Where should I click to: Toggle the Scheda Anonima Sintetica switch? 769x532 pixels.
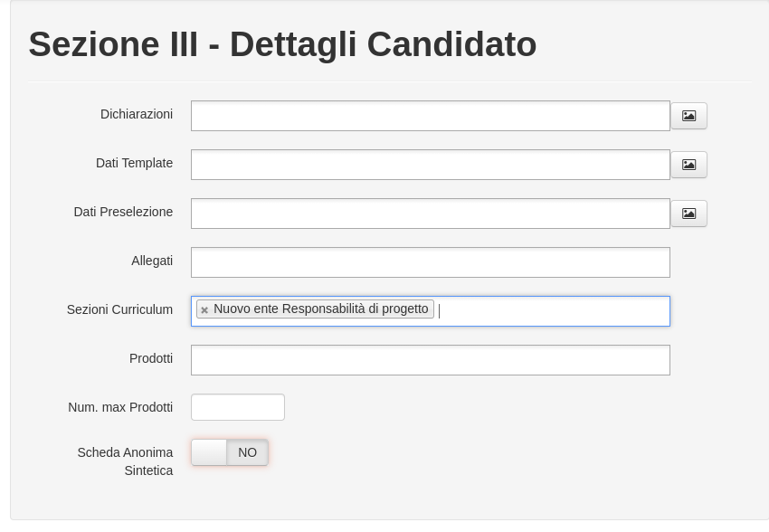(230, 452)
